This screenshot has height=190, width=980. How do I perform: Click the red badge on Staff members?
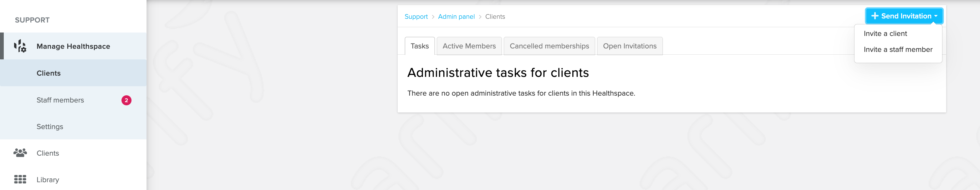126,100
